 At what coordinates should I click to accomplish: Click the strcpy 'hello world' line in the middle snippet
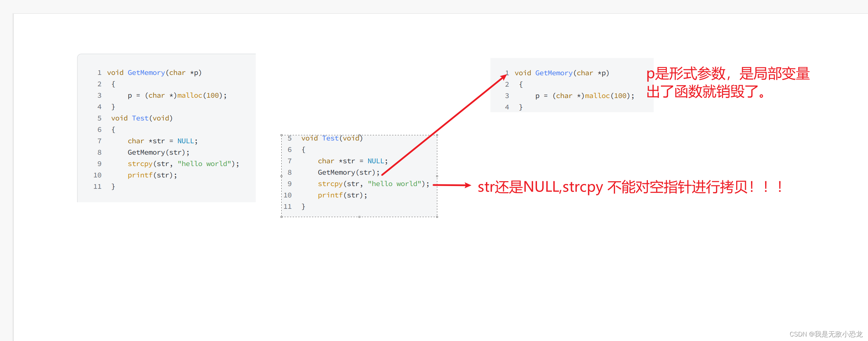point(373,184)
